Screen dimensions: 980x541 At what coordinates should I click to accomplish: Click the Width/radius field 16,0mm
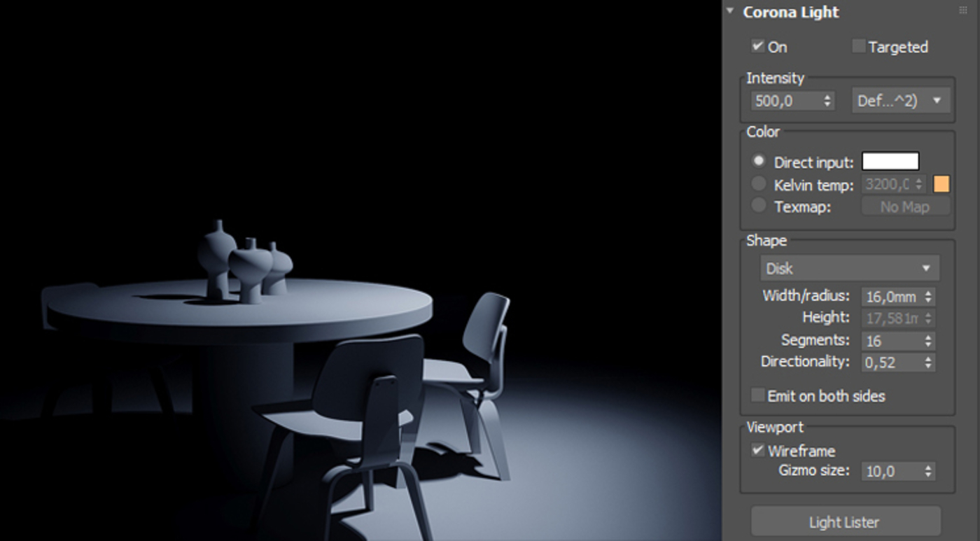[x=892, y=297]
